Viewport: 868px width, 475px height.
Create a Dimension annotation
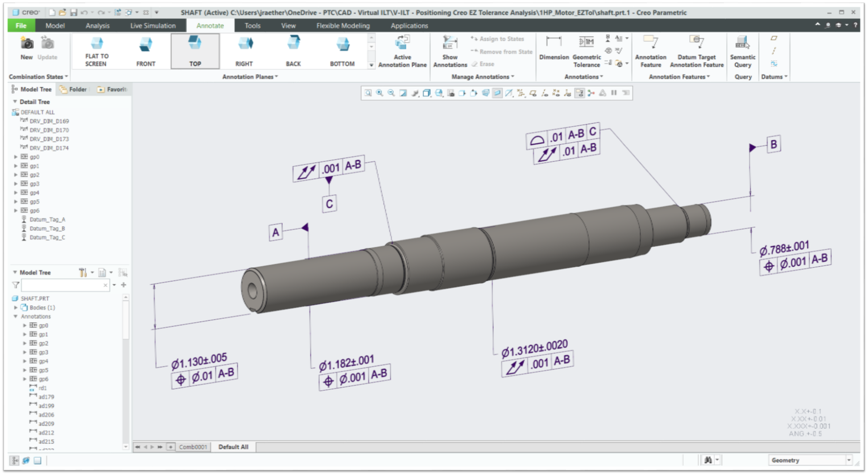554,48
